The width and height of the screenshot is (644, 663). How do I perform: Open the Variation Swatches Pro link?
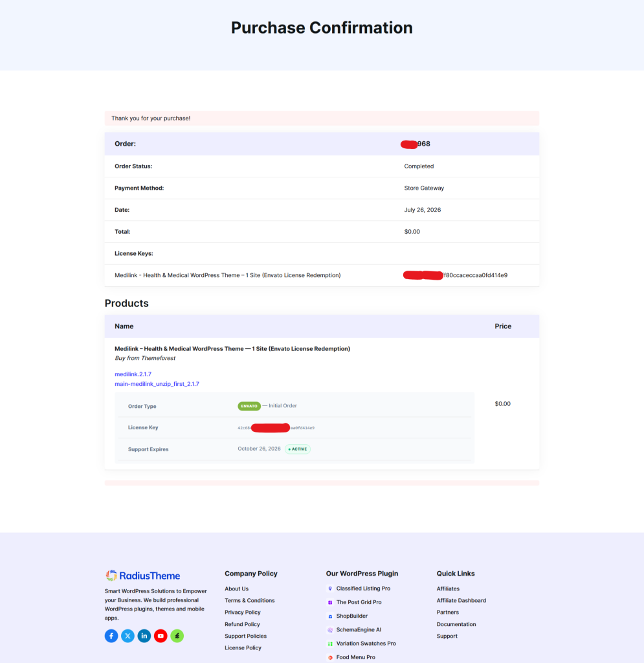click(366, 644)
